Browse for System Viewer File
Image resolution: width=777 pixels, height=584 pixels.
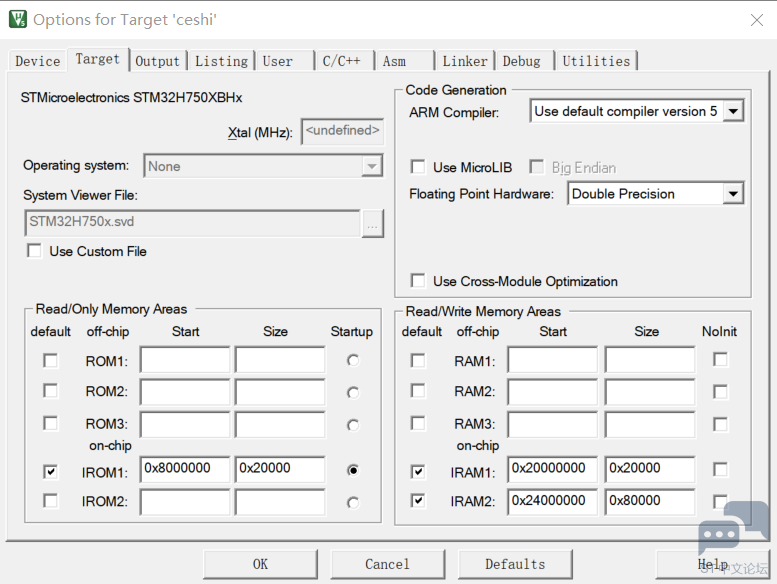[x=373, y=224]
